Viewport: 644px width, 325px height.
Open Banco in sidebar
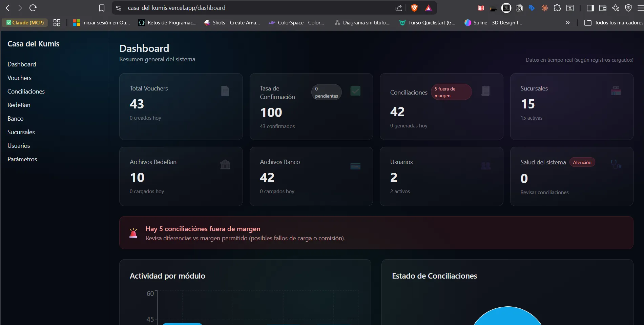[16, 118]
